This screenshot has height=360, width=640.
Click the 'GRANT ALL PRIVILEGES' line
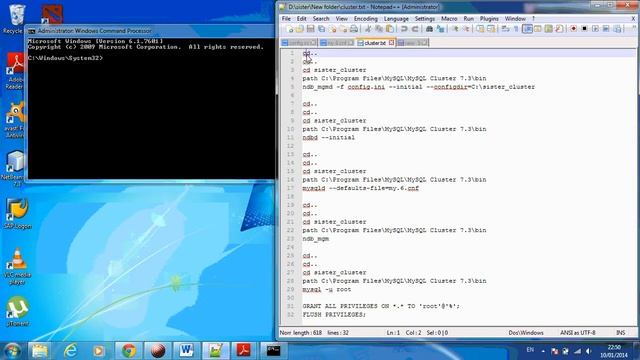point(381,306)
